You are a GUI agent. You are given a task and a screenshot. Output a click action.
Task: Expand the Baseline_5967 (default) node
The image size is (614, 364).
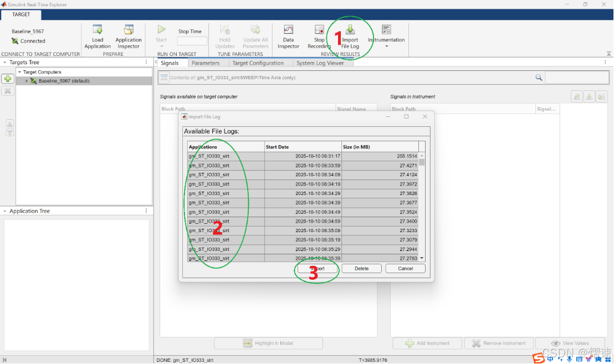(x=26, y=81)
